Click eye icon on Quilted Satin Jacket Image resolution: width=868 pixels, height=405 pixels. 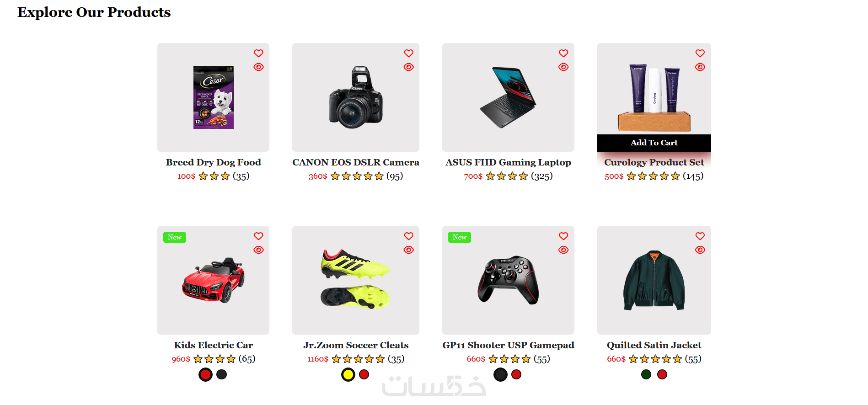(700, 250)
